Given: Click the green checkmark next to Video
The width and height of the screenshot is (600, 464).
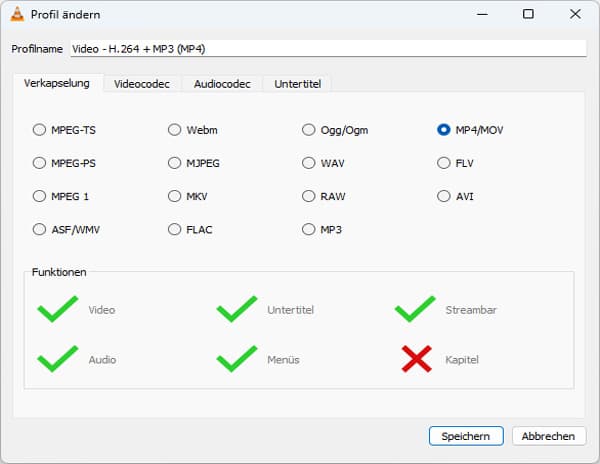Looking at the screenshot, I should coord(57,309).
